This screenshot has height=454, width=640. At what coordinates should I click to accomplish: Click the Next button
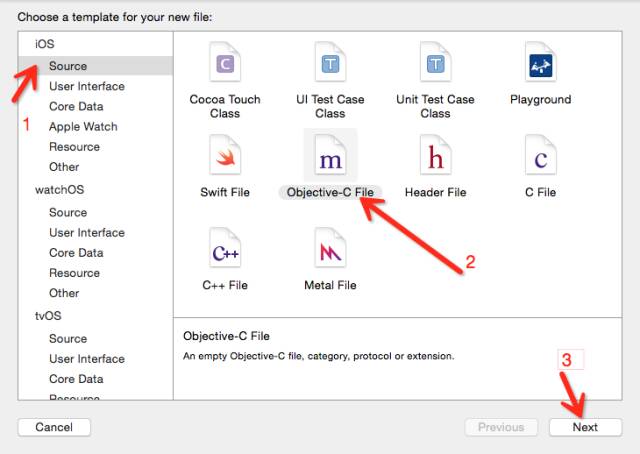coord(585,427)
